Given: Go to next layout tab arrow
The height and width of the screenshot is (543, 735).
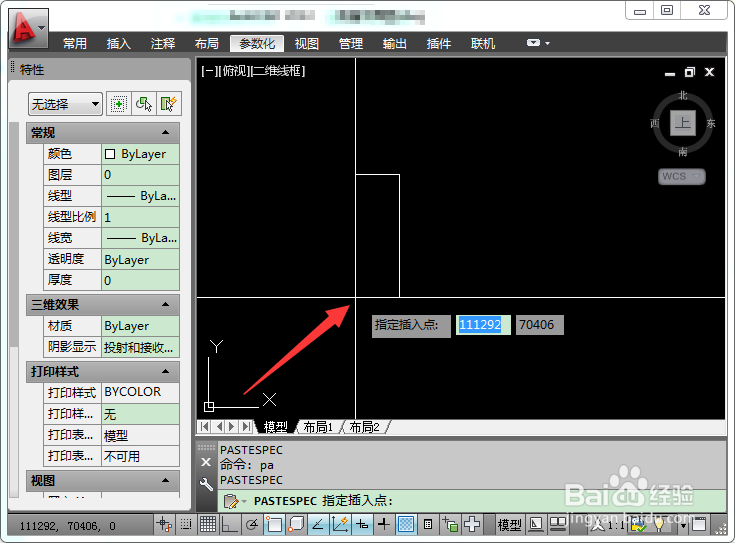Looking at the screenshot, I should pos(232,427).
